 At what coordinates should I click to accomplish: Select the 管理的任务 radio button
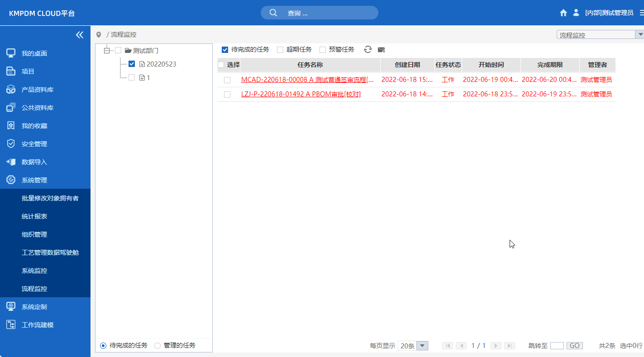click(x=157, y=345)
